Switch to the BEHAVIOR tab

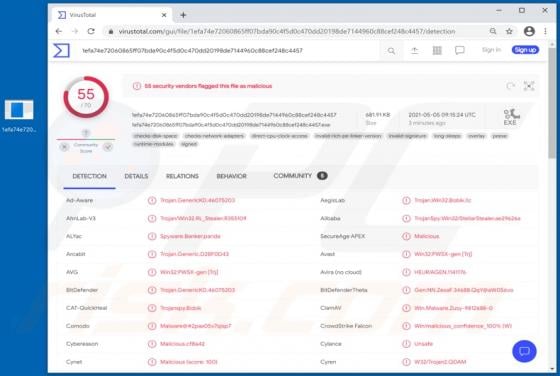pos(231,176)
